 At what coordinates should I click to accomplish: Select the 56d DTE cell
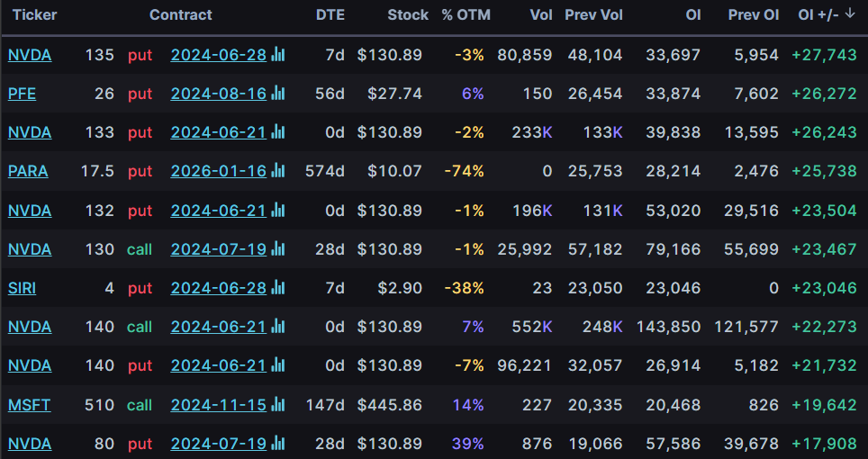tap(330, 94)
